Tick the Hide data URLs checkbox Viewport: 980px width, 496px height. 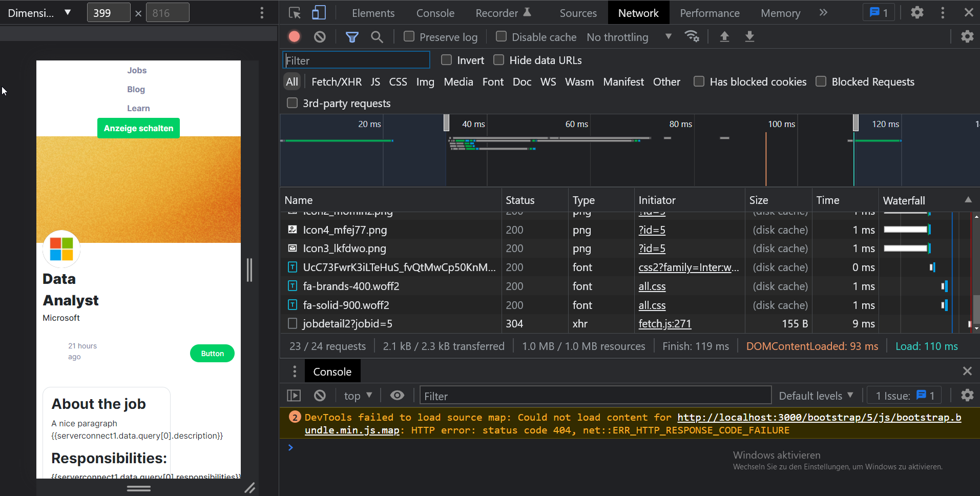[x=498, y=60]
